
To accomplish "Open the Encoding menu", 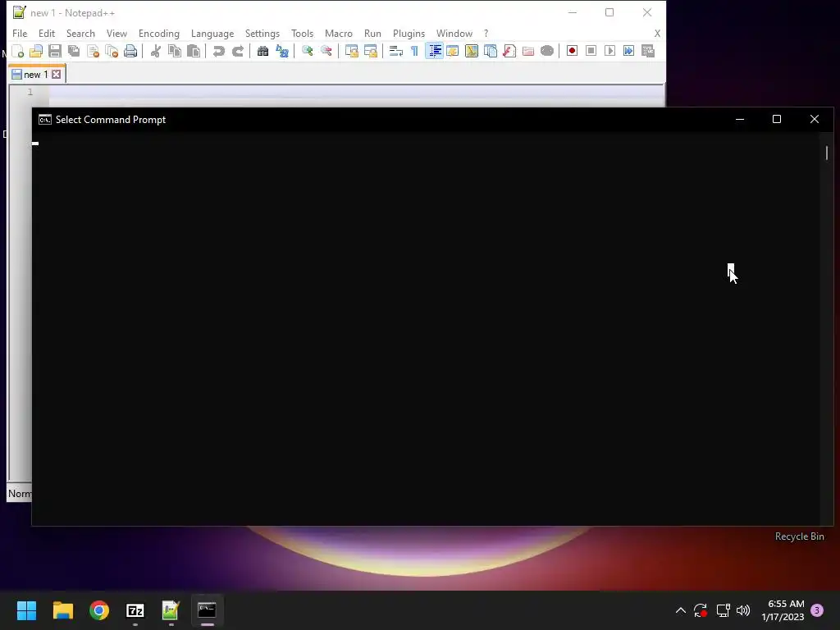I will click(x=159, y=33).
